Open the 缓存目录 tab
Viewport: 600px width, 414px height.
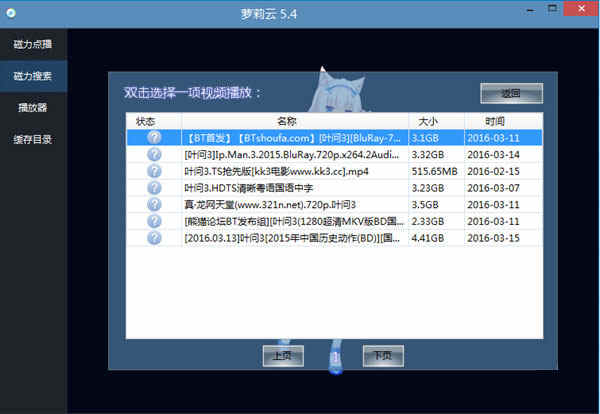pyautogui.click(x=33, y=138)
